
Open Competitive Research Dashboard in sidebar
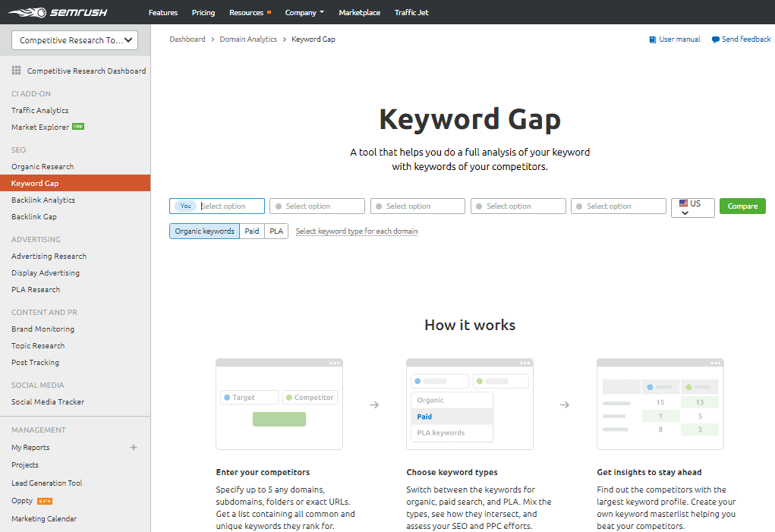point(87,71)
